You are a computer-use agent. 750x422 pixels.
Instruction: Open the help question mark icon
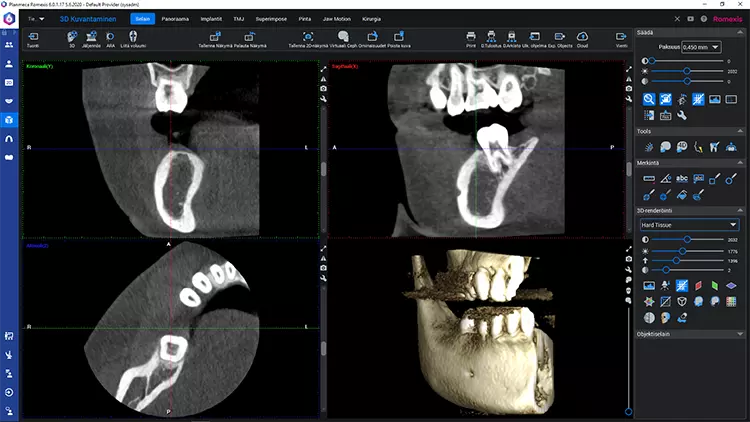pyautogui.click(x=704, y=19)
